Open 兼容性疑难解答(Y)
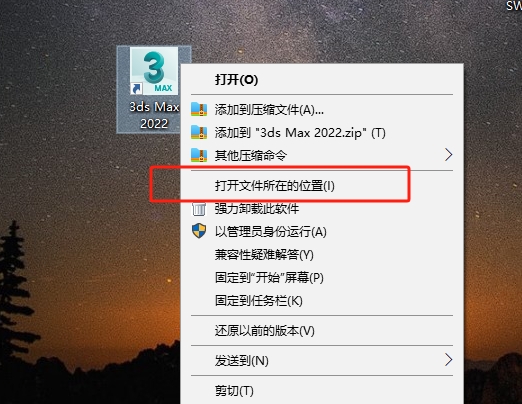This screenshot has width=522, height=404. pos(264,255)
